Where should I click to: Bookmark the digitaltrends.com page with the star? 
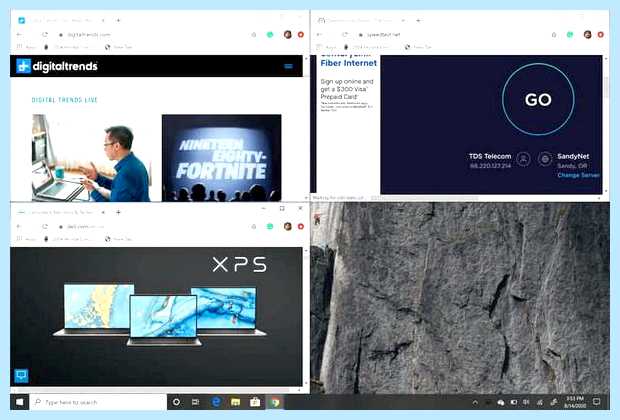pos(254,35)
